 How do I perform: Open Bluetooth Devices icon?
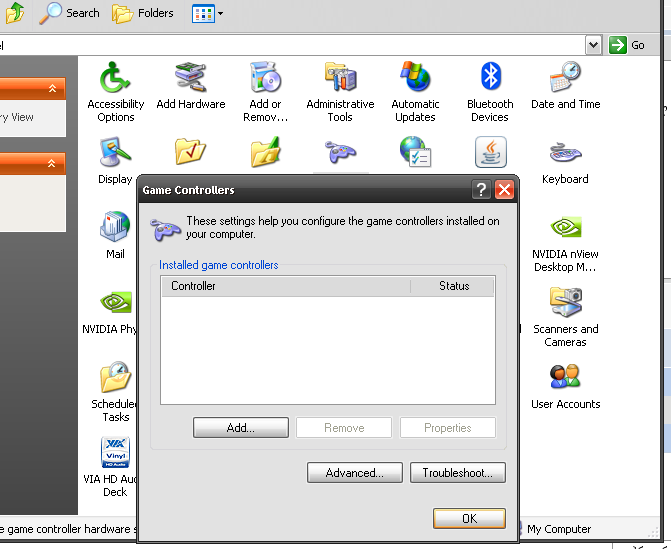[x=490, y=76]
